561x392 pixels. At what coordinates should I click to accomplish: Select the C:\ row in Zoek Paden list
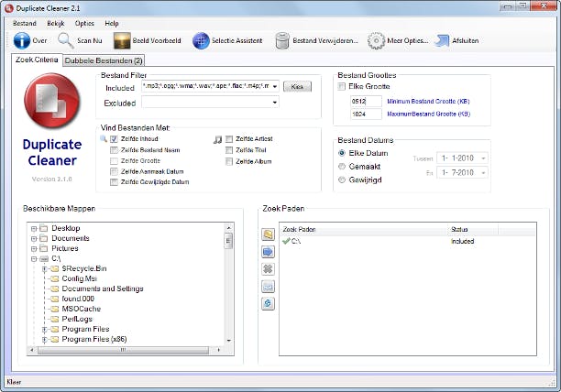[x=408, y=241]
